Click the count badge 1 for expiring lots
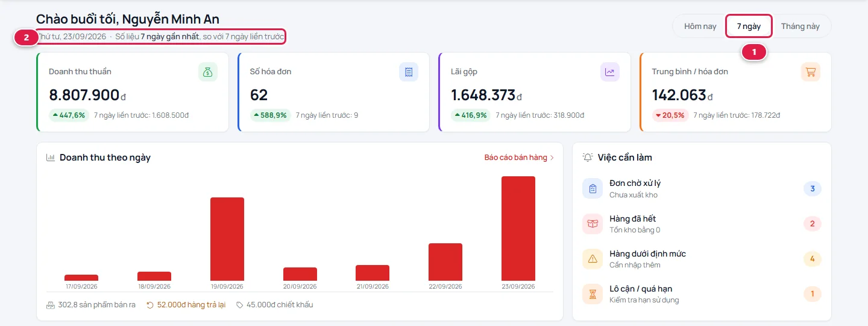Viewport: 868px width, 326px height. click(x=812, y=294)
